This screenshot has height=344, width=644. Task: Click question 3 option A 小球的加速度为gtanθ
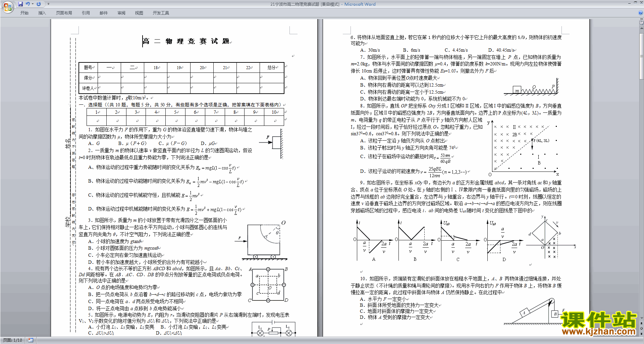(x=114, y=241)
